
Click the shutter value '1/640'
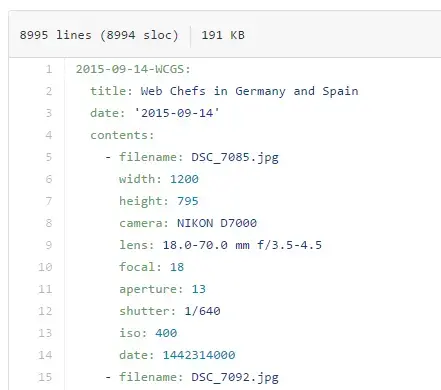point(202,311)
